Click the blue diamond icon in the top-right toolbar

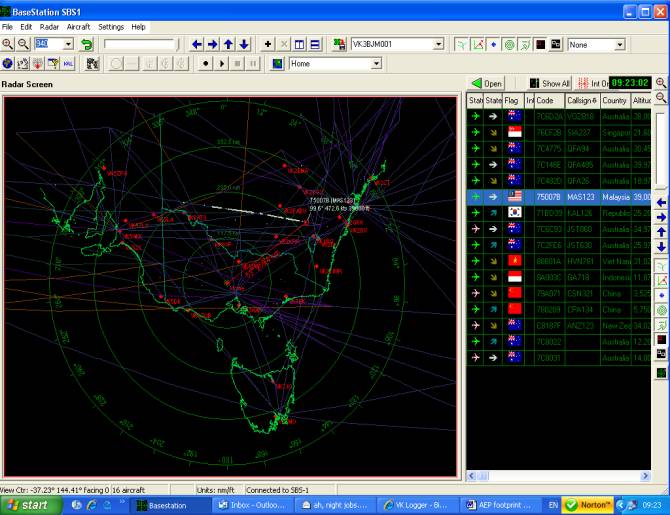[x=494, y=44]
